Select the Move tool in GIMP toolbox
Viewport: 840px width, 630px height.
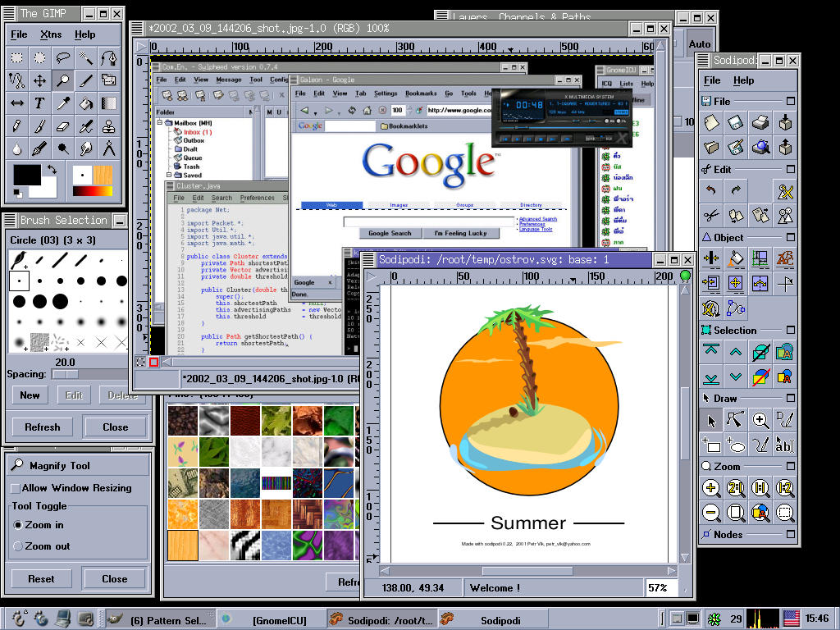[x=39, y=80]
